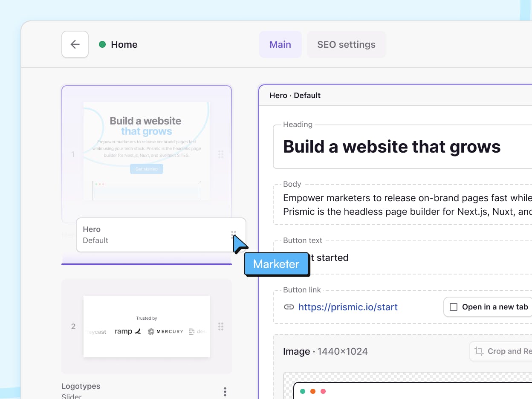Check Open in a new tab checkbox
Image resolution: width=532 pixels, height=399 pixels.
pos(454,307)
